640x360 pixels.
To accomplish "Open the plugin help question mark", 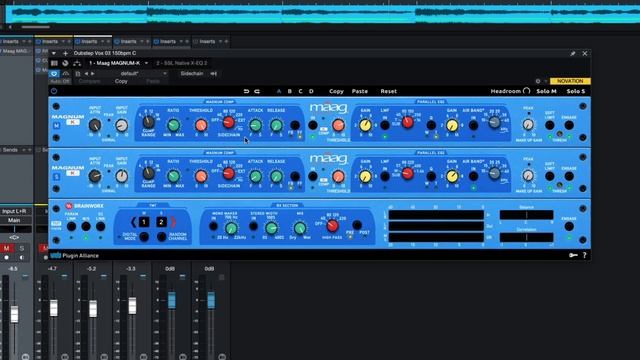I will [x=584, y=256].
